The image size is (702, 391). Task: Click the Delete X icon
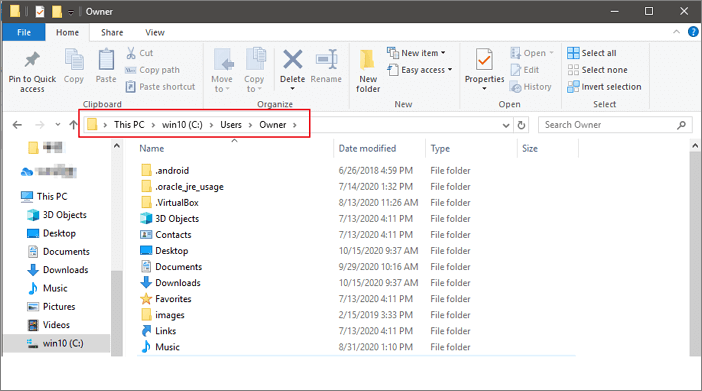[292, 60]
